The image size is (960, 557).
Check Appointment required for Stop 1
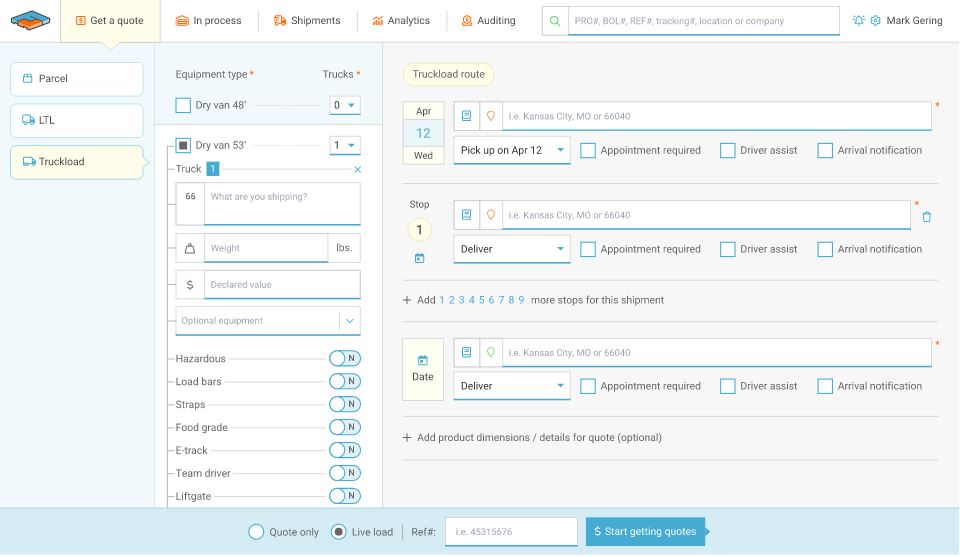pos(588,249)
